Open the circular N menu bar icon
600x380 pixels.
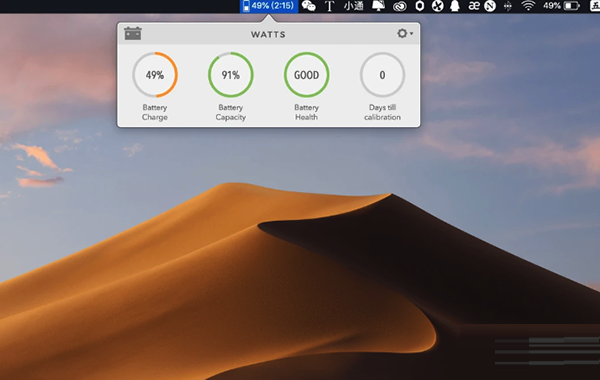(x=490, y=6)
